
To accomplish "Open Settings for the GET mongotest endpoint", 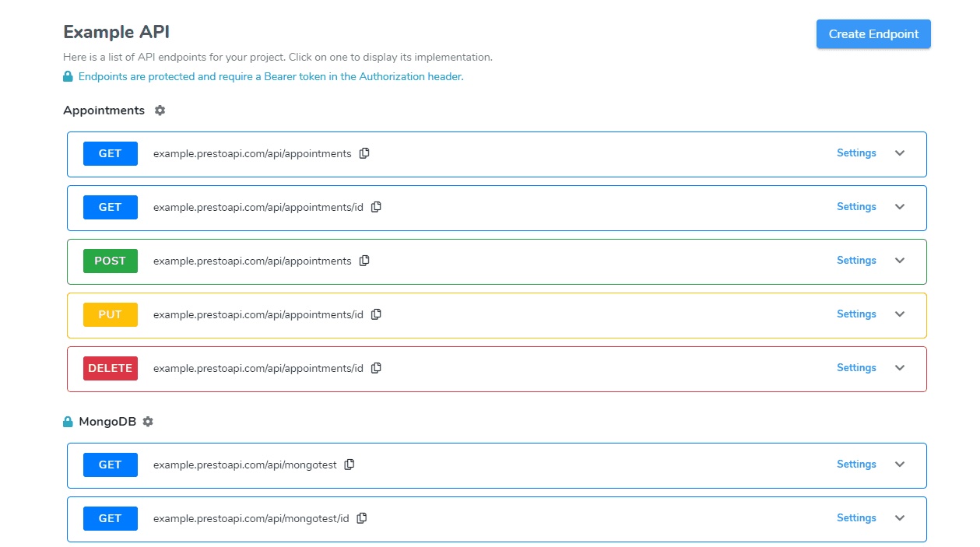I will (856, 464).
